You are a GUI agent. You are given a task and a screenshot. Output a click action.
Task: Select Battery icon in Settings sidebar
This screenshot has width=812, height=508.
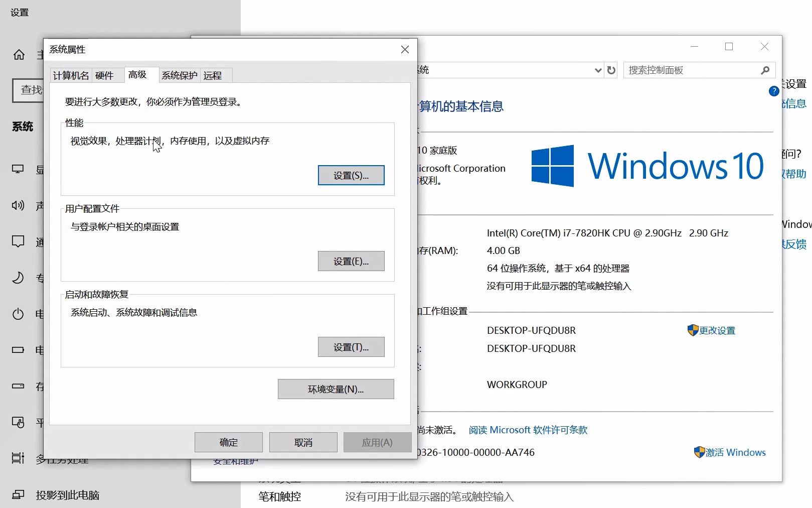(x=18, y=350)
